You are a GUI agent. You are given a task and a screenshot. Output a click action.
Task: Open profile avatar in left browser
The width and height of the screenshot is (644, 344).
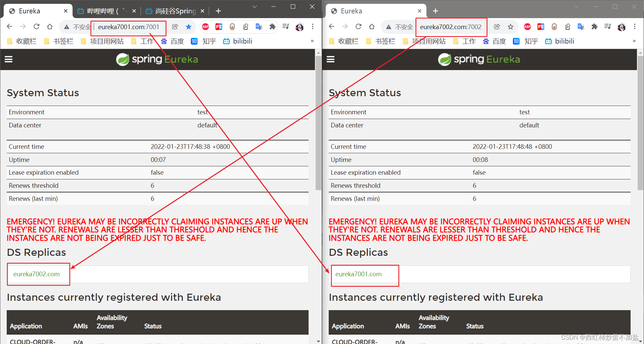click(x=300, y=27)
